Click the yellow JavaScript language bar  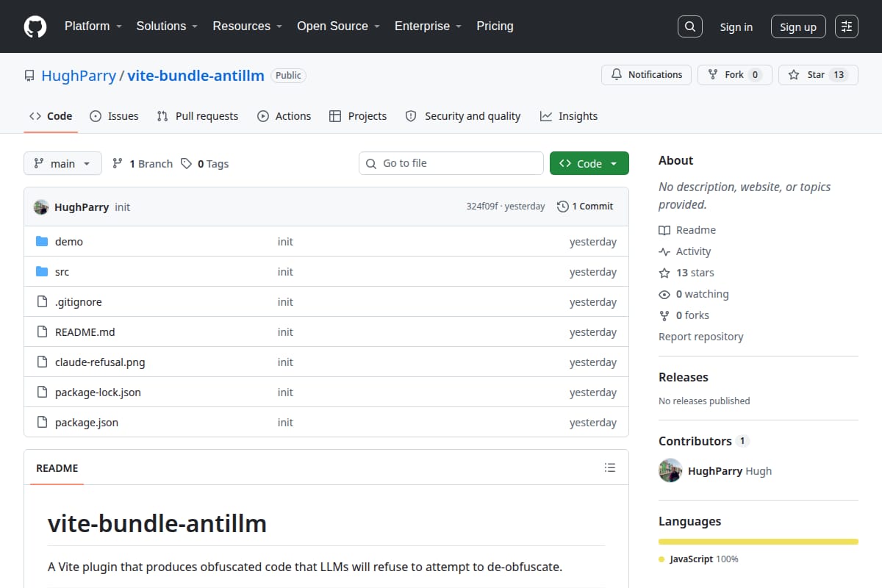pos(759,542)
